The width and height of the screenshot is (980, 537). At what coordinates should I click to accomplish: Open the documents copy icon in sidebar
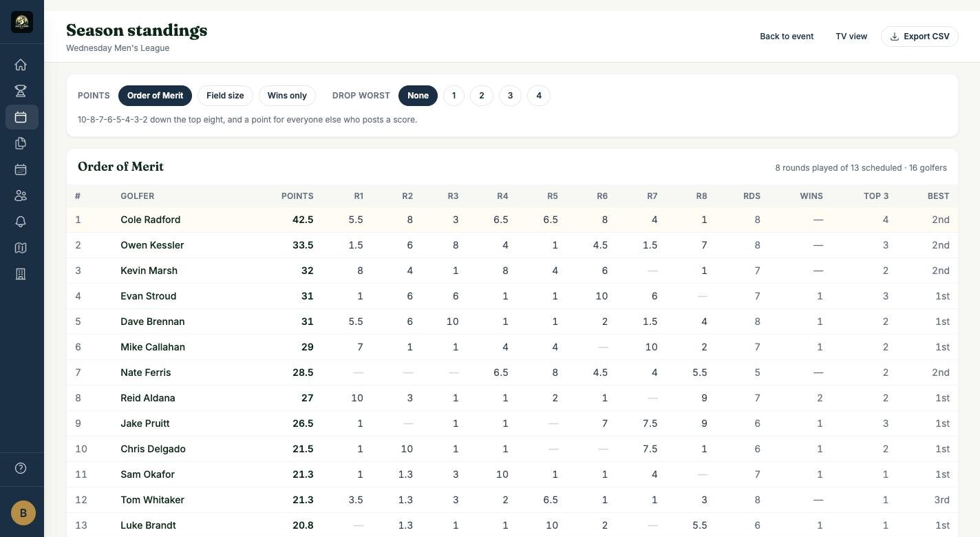click(x=21, y=143)
